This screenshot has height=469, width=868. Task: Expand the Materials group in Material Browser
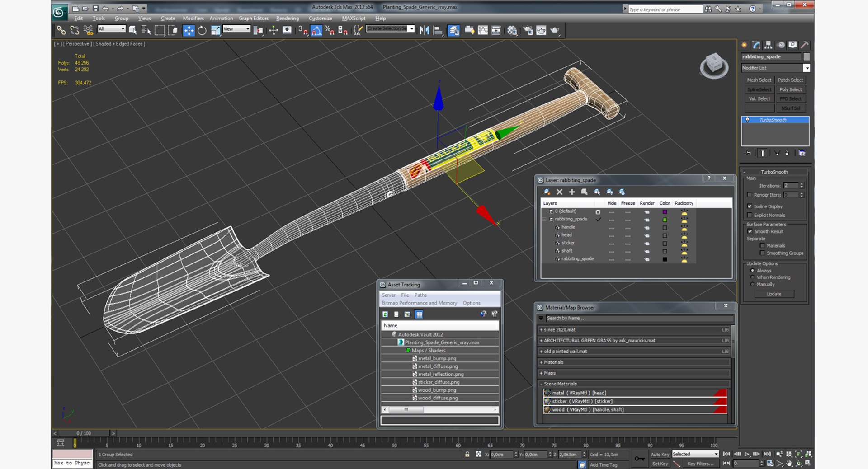pyautogui.click(x=541, y=362)
